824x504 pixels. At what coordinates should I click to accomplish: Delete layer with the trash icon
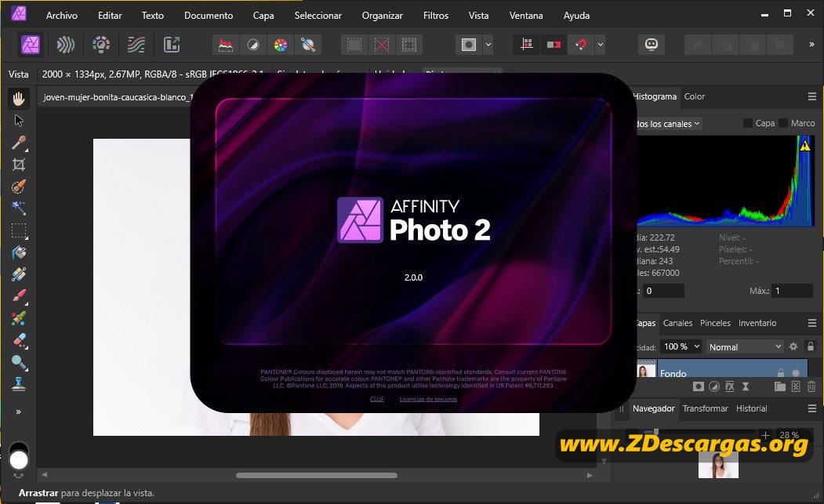point(811,386)
